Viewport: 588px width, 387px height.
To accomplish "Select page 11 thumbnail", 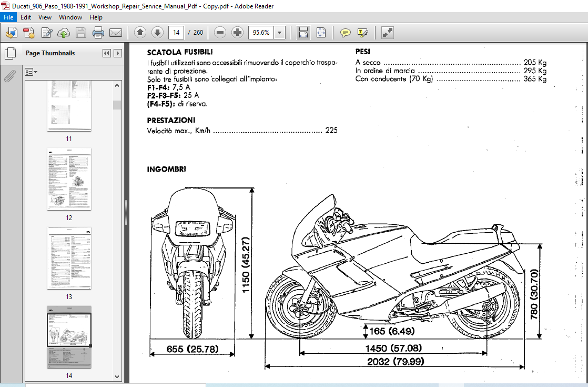I will point(69,106).
